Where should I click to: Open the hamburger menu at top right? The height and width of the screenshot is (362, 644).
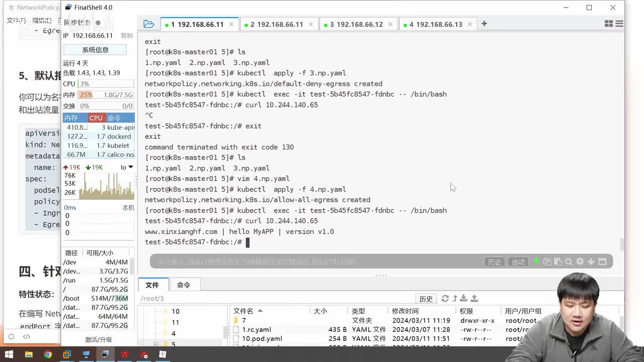(619, 24)
